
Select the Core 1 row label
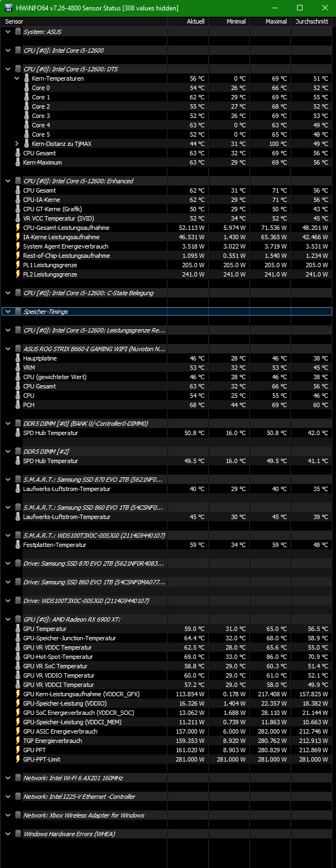(41, 97)
